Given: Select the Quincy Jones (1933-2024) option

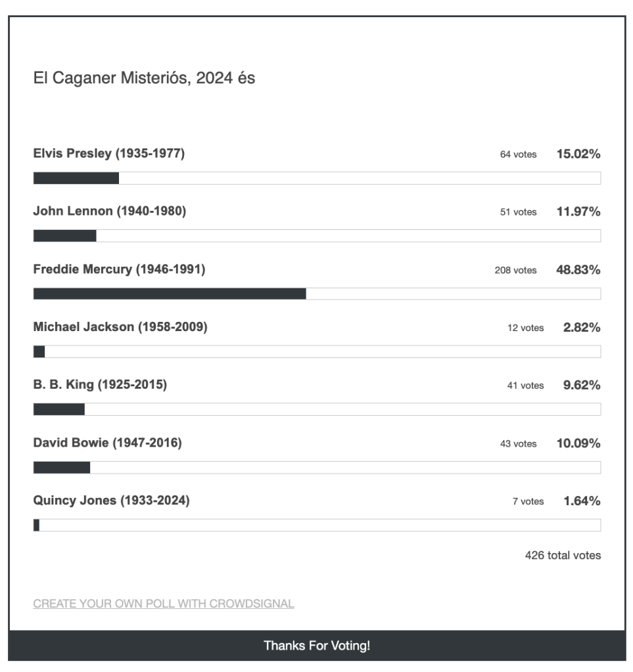Looking at the screenshot, I should (x=111, y=501).
